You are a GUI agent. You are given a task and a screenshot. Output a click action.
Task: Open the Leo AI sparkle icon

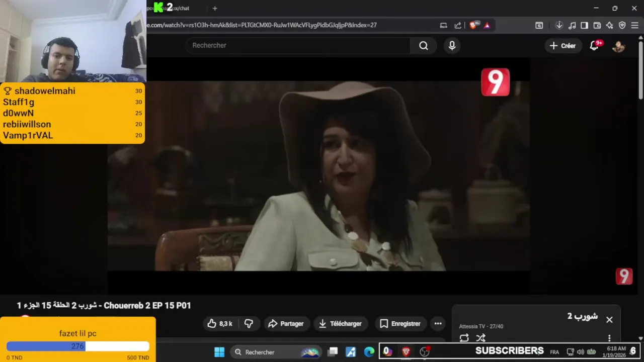[x=609, y=25]
